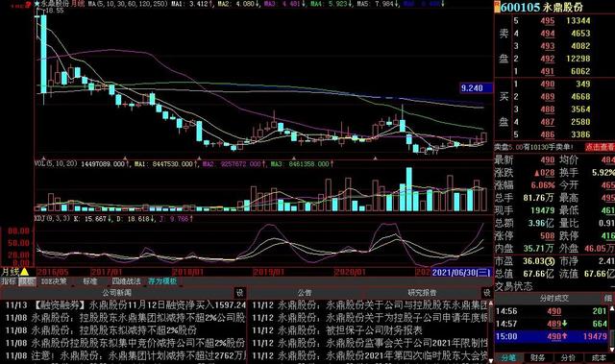Click buy level 3 price 488
Viewport: 615px width, 364px height.
(x=548, y=109)
